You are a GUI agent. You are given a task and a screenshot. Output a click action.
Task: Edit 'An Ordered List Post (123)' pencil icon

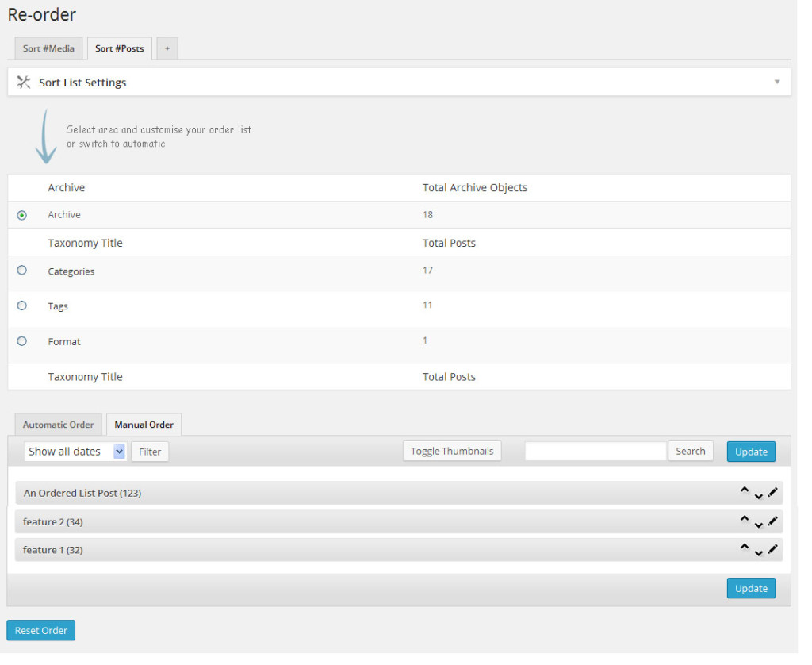coord(786,501)
